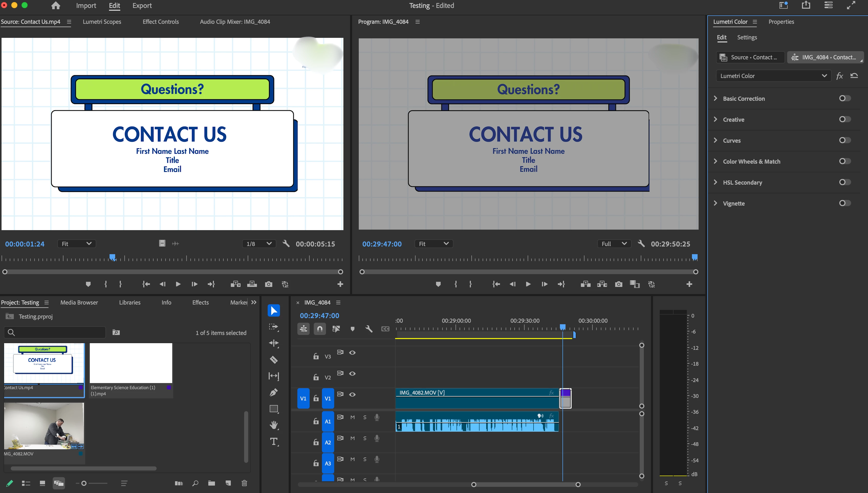Select the Pen tool

point(274,393)
